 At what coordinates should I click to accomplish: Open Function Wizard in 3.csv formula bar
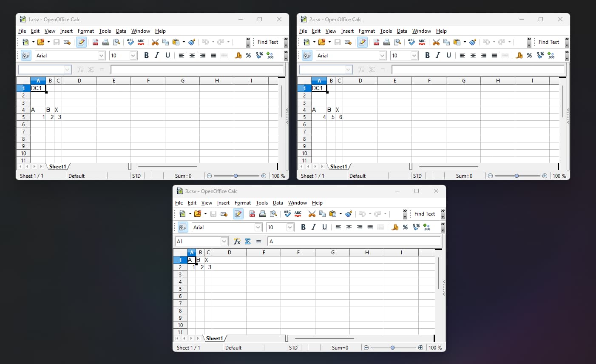click(x=237, y=241)
